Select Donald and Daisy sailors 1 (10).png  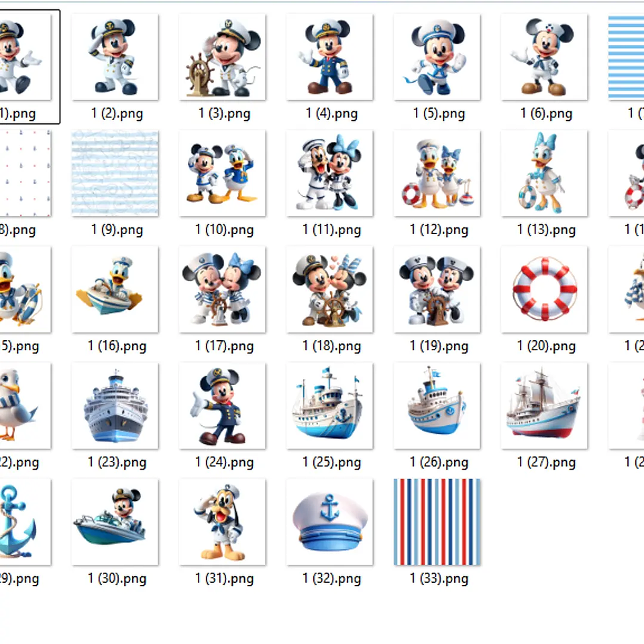(x=222, y=173)
